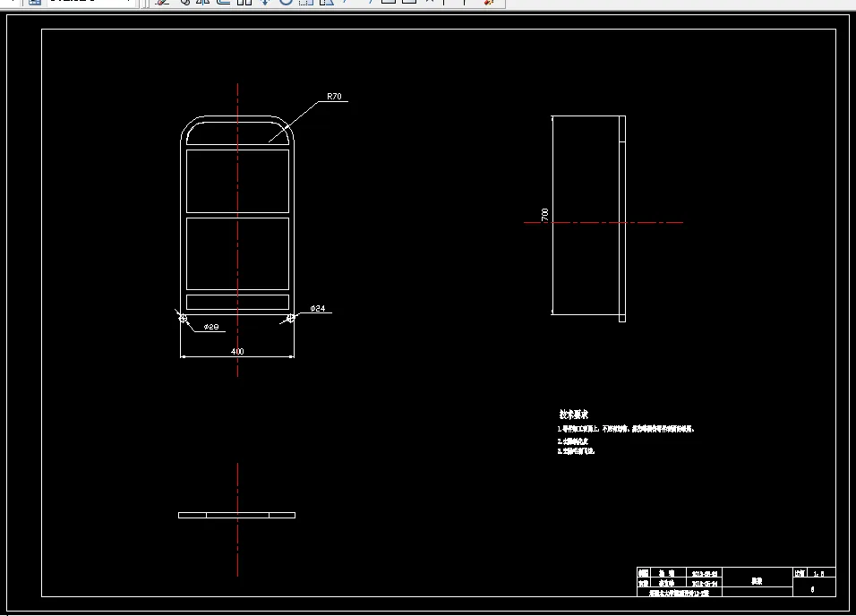
Task: Select technical requirement line 3 text
Action: (x=576, y=451)
